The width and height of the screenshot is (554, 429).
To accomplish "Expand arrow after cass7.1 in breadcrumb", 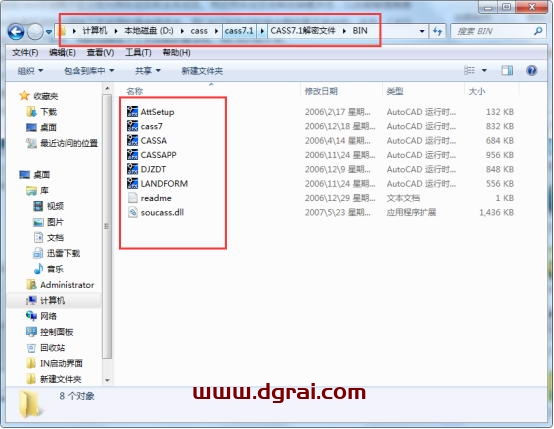I will coord(262,31).
